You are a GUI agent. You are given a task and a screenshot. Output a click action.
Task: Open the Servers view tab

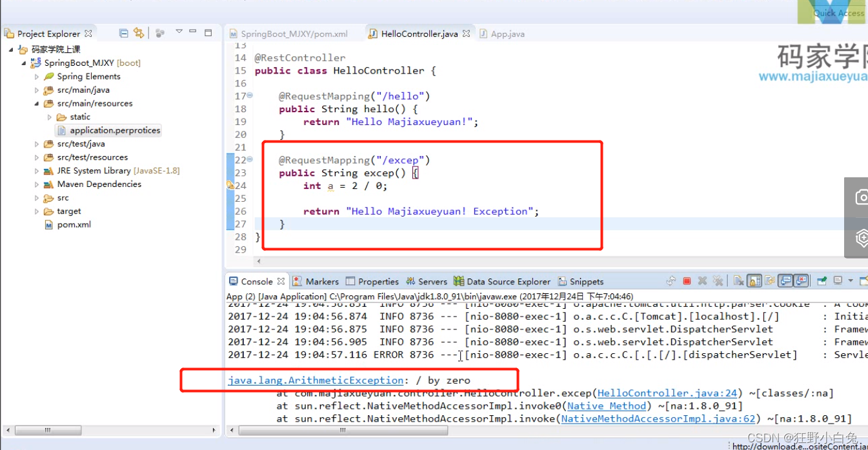pyautogui.click(x=427, y=281)
